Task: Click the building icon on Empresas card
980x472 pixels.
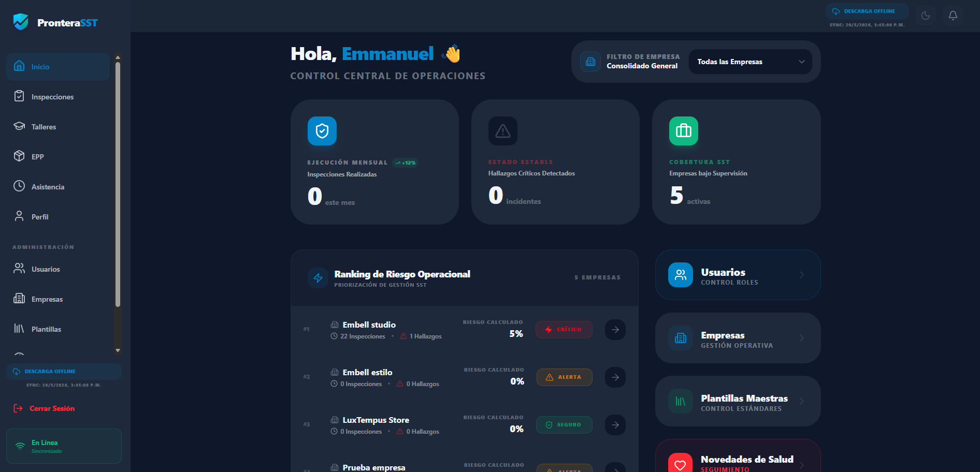Action: coord(681,338)
